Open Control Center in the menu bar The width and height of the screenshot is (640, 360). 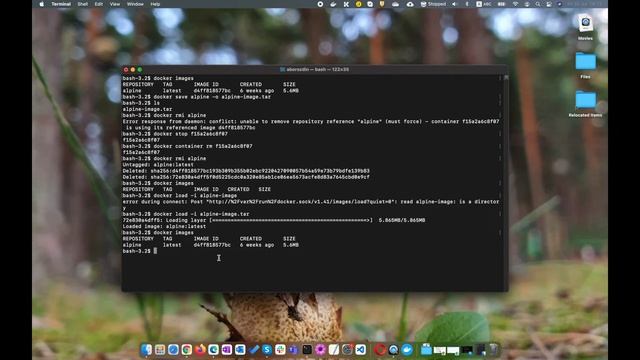(x=549, y=4)
